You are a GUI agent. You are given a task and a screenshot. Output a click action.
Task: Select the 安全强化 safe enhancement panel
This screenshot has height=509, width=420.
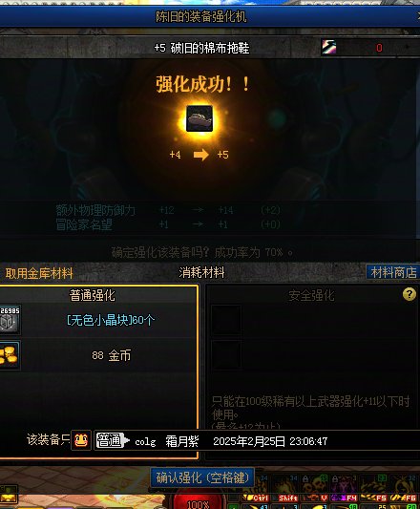311,371
